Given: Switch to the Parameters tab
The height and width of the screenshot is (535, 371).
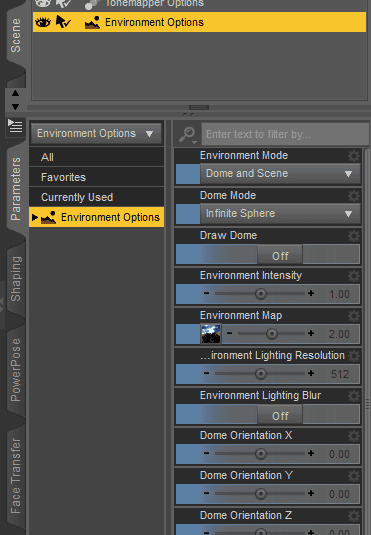Looking at the screenshot, I should (16, 189).
